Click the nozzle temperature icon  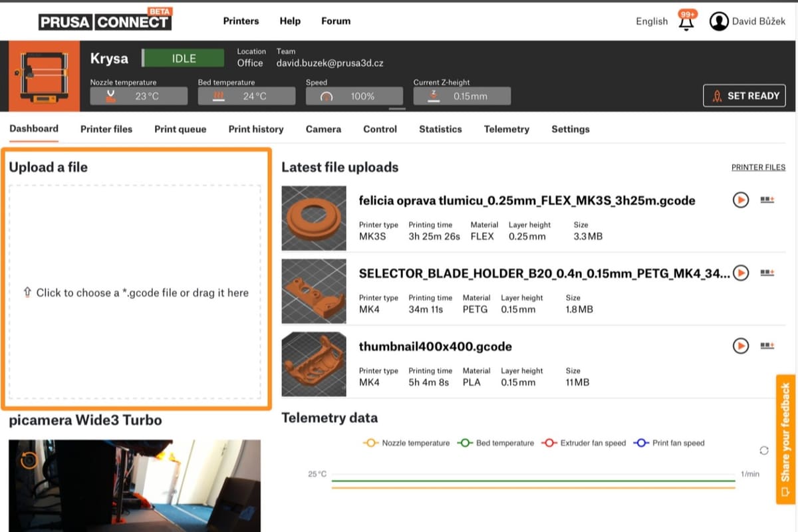[x=110, y=96]
